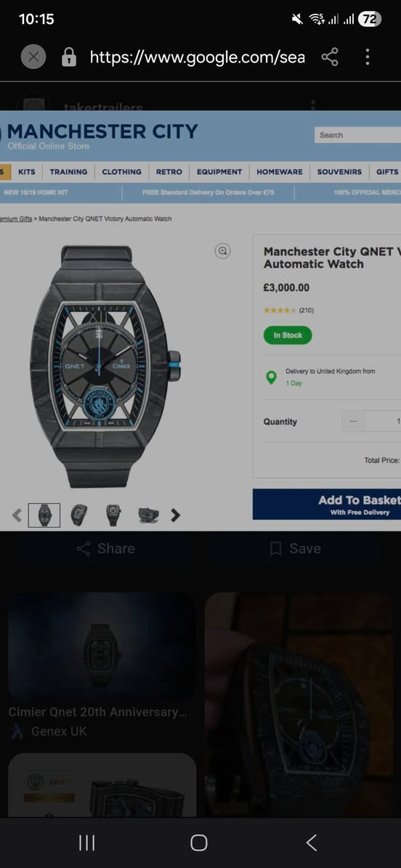Tap the padlock site security icon
The width and height of the screenshot is (401, 868).
[x=69, y=57]
